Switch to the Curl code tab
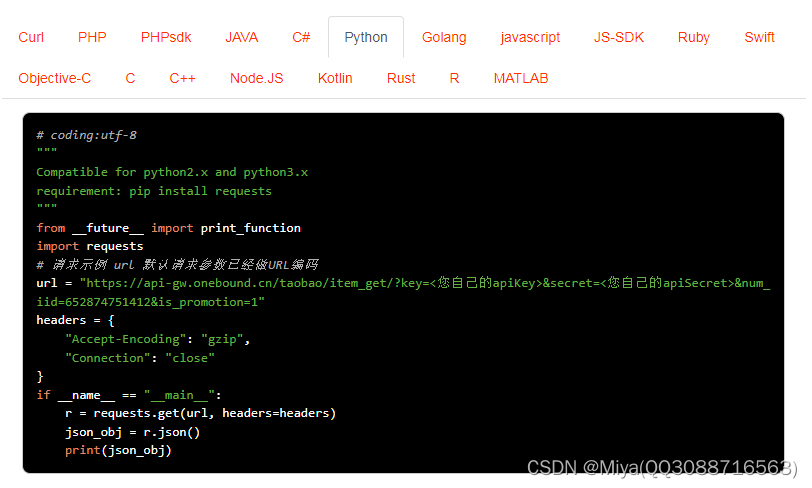The width and height of the screenshot is (812, 488). point(31,37)
